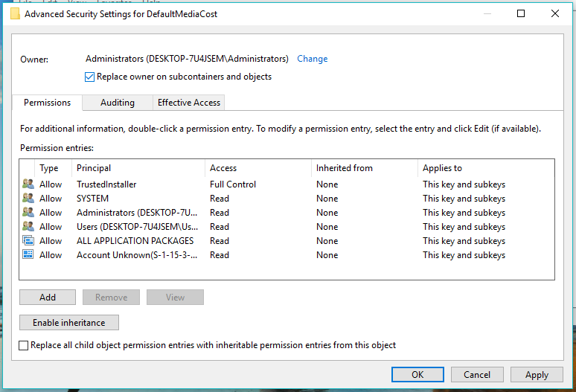Viewport: 576px width, 392px height.
Task: Click the Enable inheritance button
Action: point(69,323)
